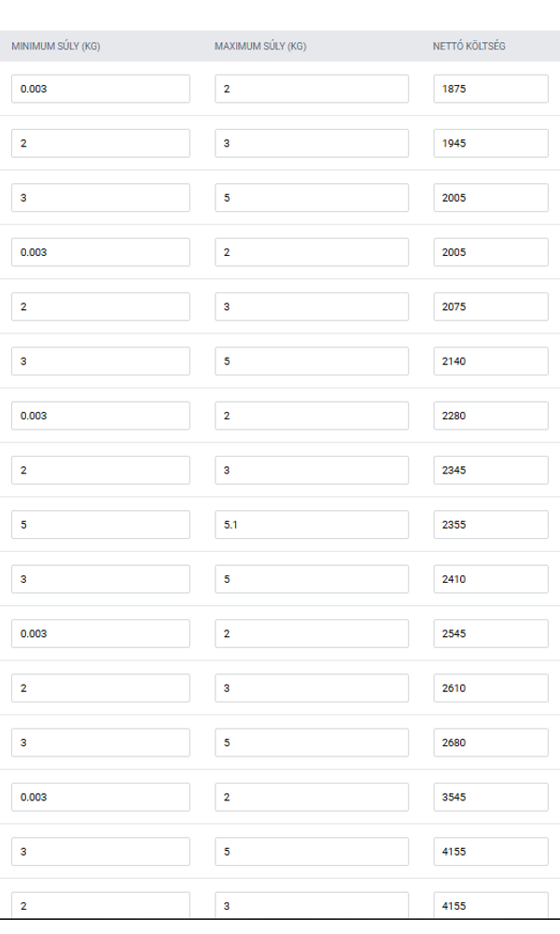Focus minimum weight field in the 2610 row
The image size is (560, 934).
click(x=100, y=688)
